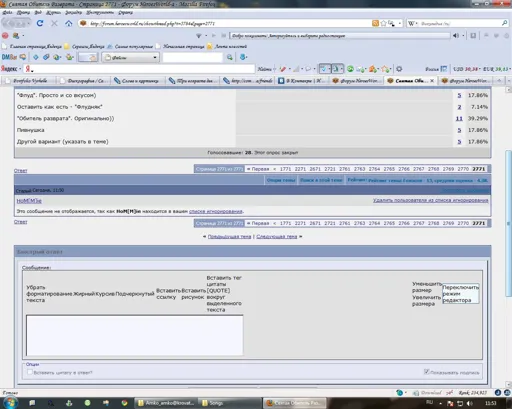Open Yandex bar settings gear icon
The height and width of the screenshot is (409, 512).
(x=399, y=69)
